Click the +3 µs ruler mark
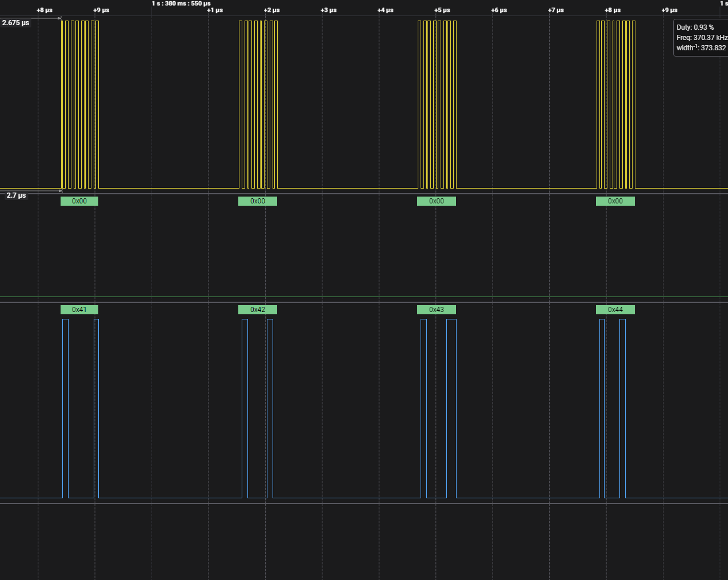 (329, 10)
